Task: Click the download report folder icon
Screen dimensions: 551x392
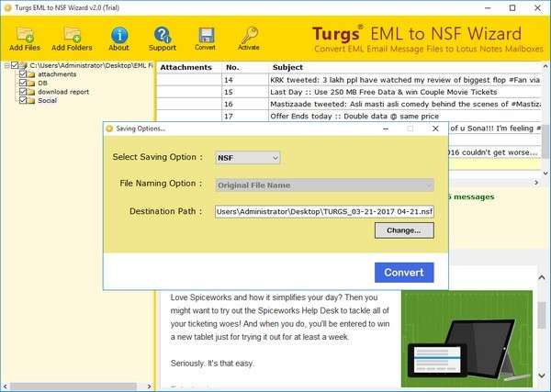Action: 31,92
